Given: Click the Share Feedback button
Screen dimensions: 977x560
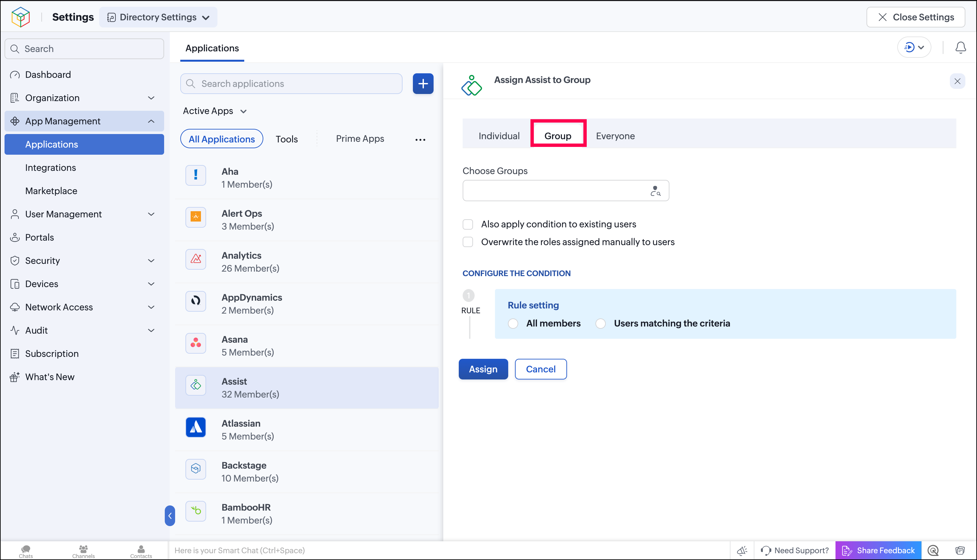Looking at the screenshot, I should [878, 550].
